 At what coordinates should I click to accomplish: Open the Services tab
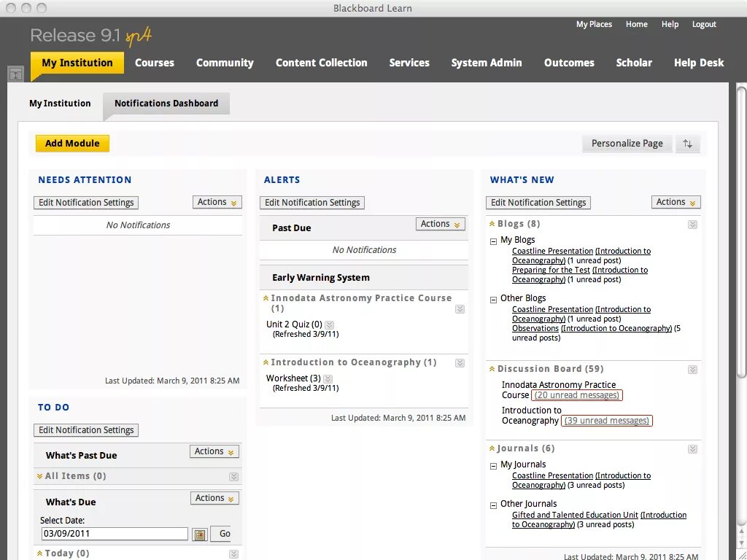[409, 63]
